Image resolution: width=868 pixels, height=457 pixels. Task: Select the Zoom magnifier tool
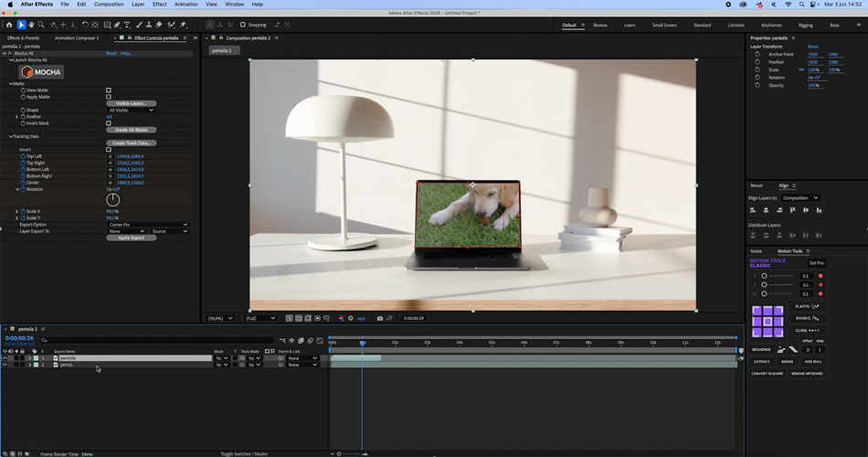coord(41,25)
